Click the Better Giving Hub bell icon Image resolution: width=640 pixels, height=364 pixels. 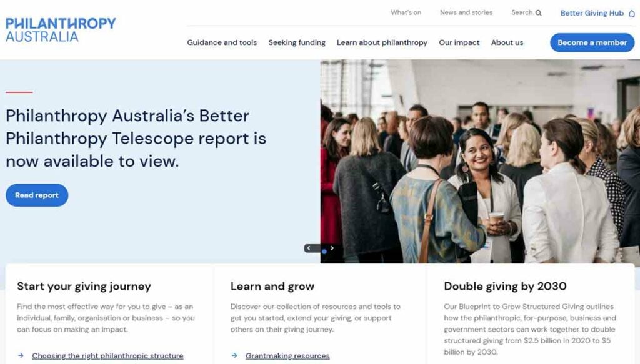pyautogui.click(x=632, y=14)
